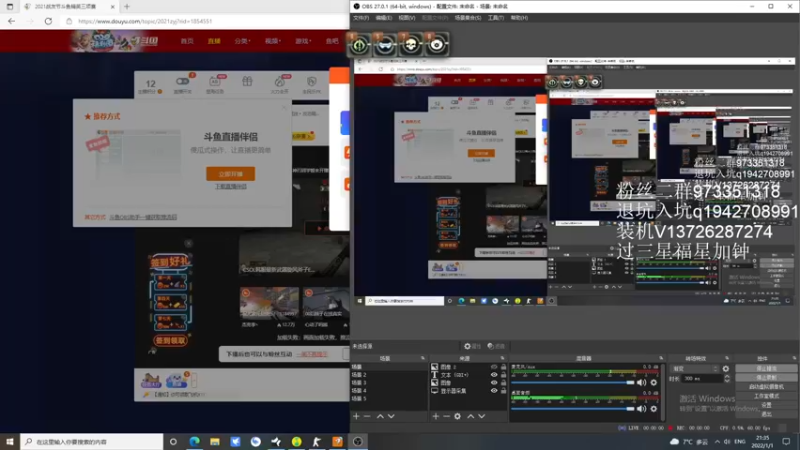Open microphone/Aux audio settings gear
Image resolution: width=800 pixels, height=450 pixels.
click(x=654, y=383)
